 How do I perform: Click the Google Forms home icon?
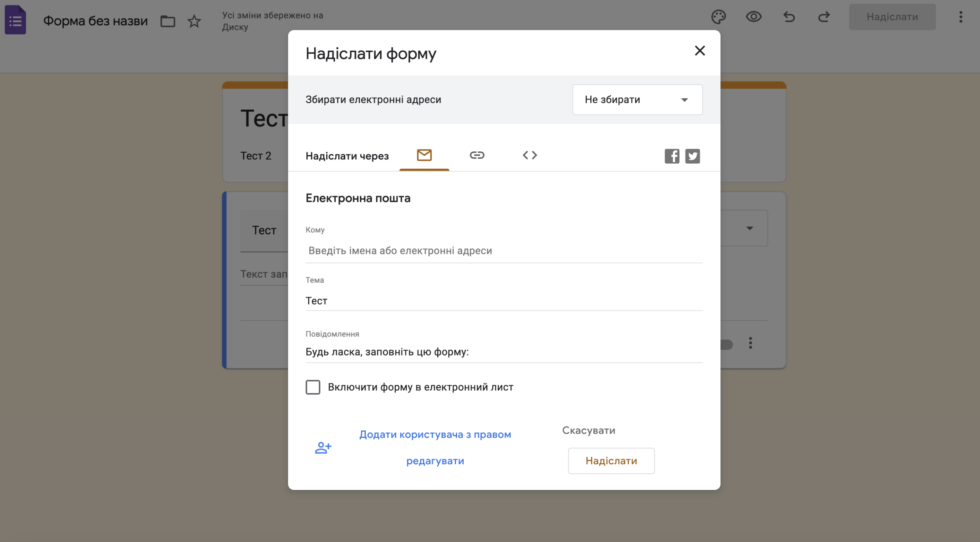click(15, 20)
